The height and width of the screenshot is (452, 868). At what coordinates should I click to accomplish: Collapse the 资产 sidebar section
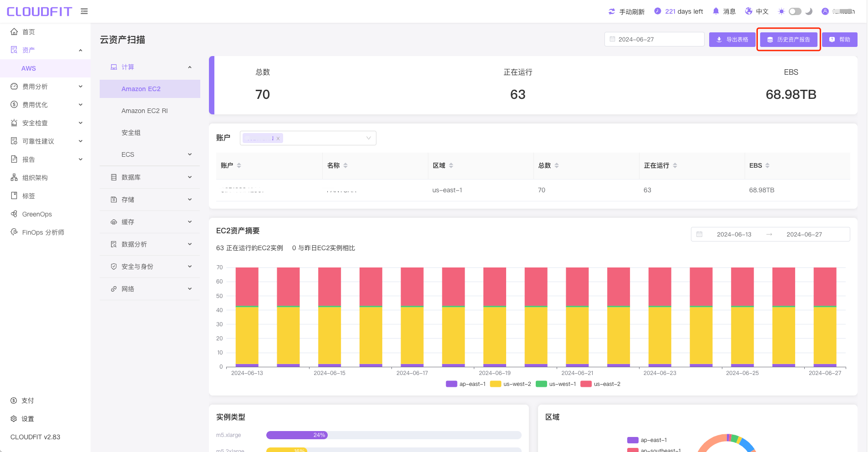[81, 50]
